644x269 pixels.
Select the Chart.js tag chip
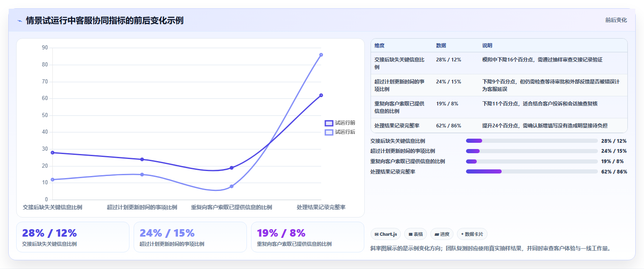point(385,234)
